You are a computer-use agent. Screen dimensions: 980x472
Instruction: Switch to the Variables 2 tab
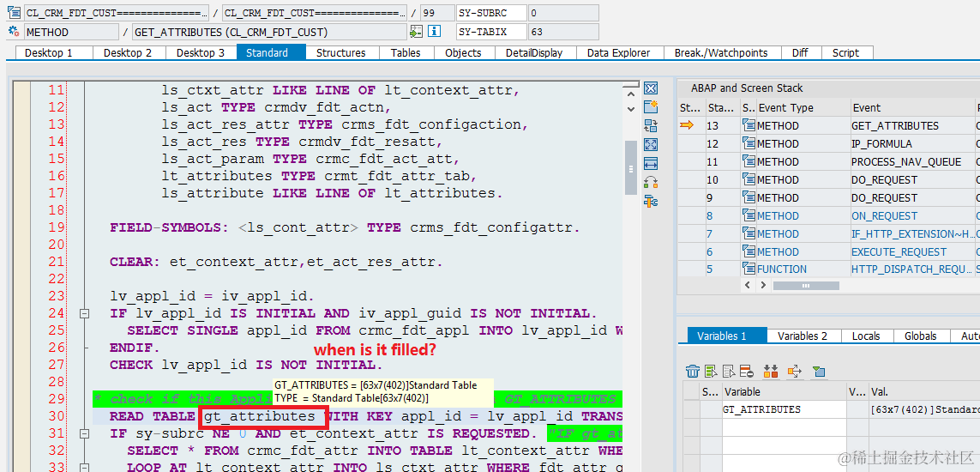pyautogui.click(x=803, y=336)
